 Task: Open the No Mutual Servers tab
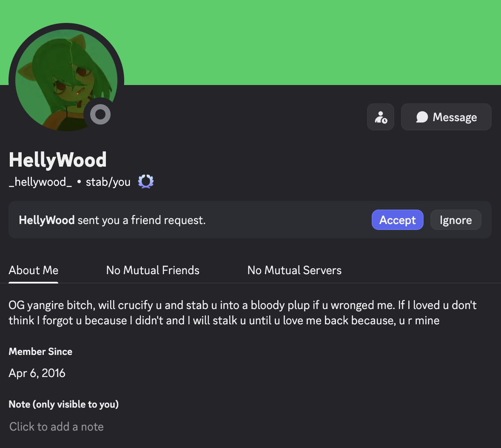(294, 270)
